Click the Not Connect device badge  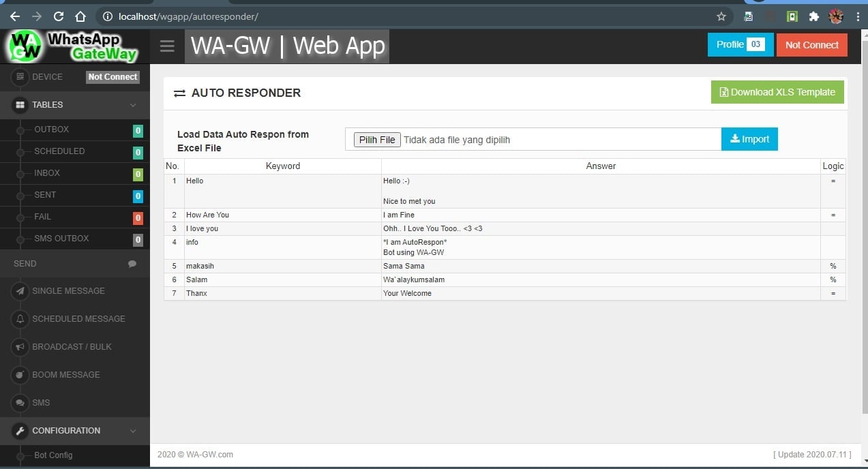pos(113,77)
